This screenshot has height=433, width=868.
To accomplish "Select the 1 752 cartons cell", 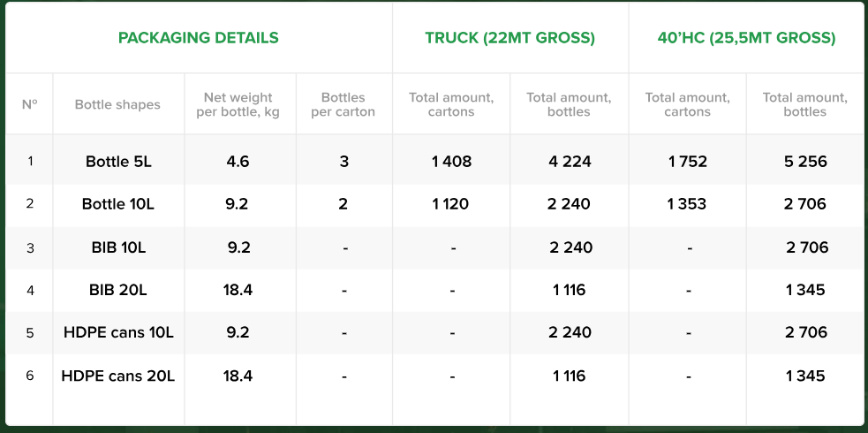I will coord(687,162).
